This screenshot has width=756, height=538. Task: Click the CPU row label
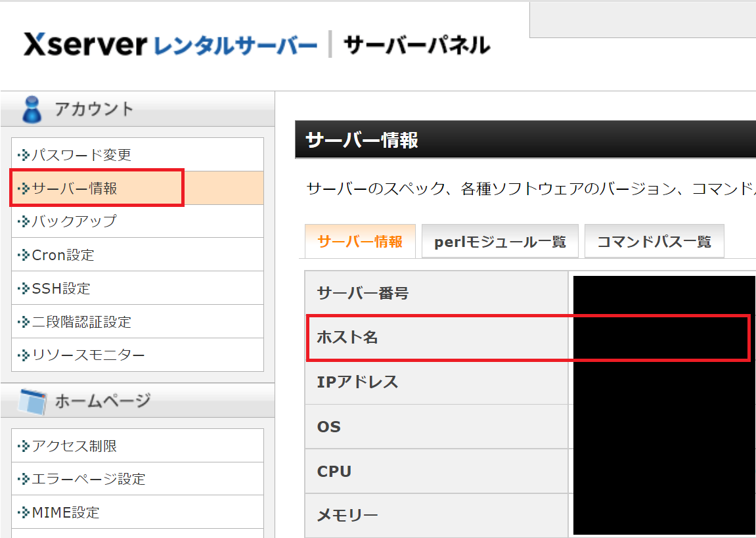[334, 471]
